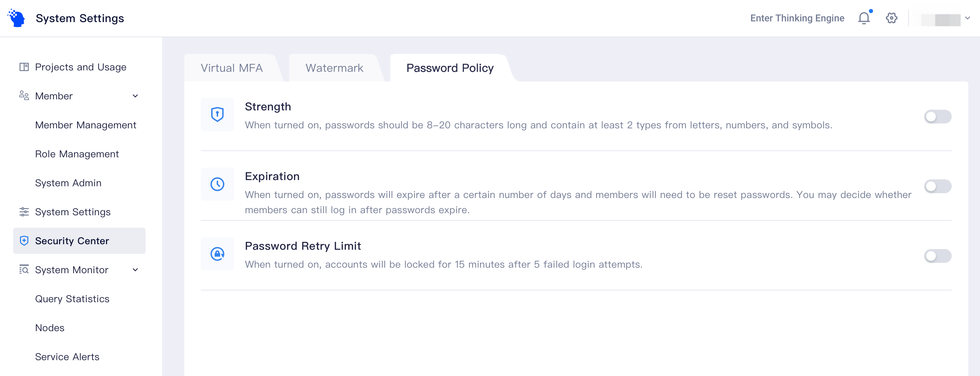Open the notification bell
This screenshot has height=376, width=980.
coord(864,18)
